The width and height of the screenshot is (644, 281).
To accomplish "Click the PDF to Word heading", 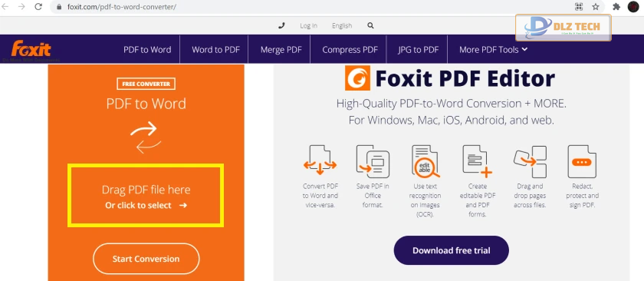I will coord(146,104).
